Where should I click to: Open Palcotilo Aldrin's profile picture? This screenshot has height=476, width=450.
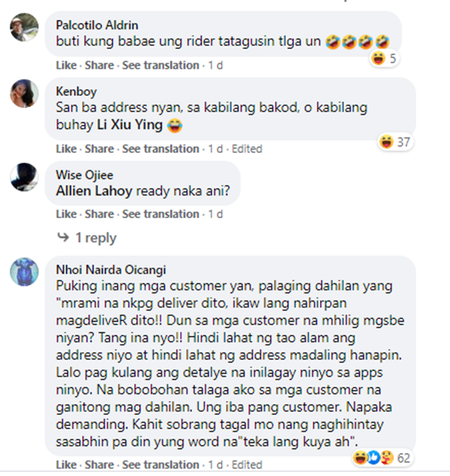click(25, 27)
